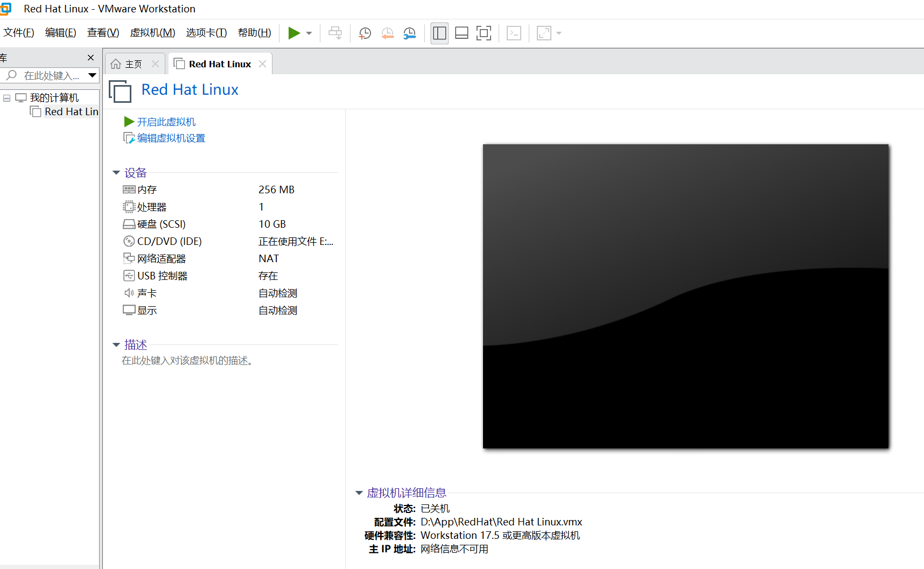Click the USB 控制器 device label
The image size is (924, 569).
(163, 276)
